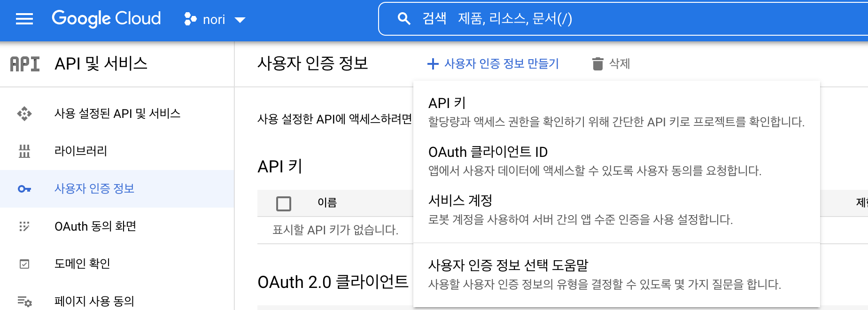Click the 이름 column header
The height and width of the screenshot is (310, 868).
pos(327,203)
